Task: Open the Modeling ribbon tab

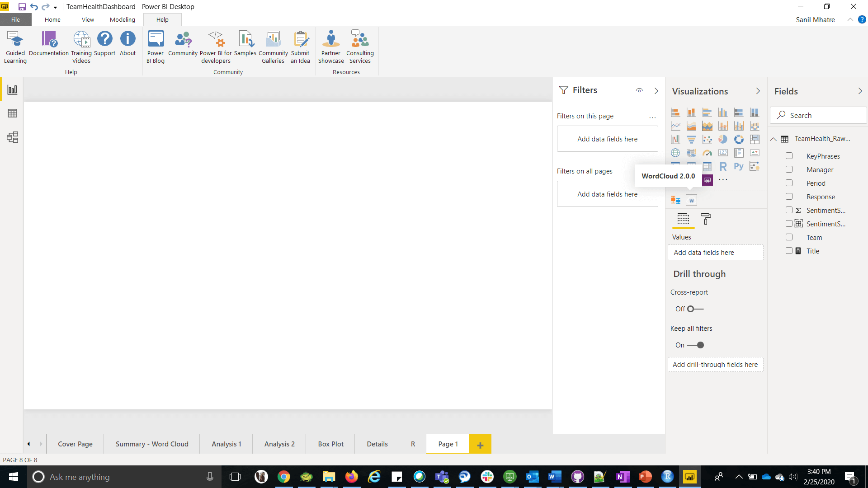Action: 122,20
